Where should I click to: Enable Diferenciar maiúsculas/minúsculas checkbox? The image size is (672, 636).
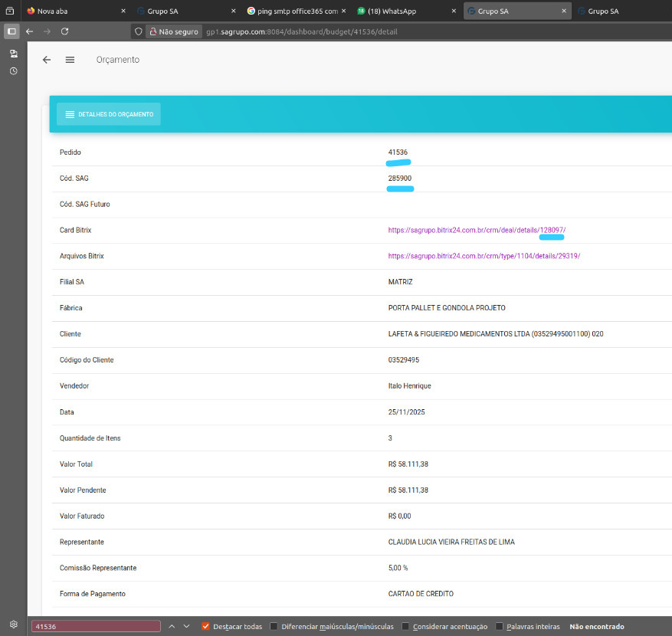(x=274, y=626)
